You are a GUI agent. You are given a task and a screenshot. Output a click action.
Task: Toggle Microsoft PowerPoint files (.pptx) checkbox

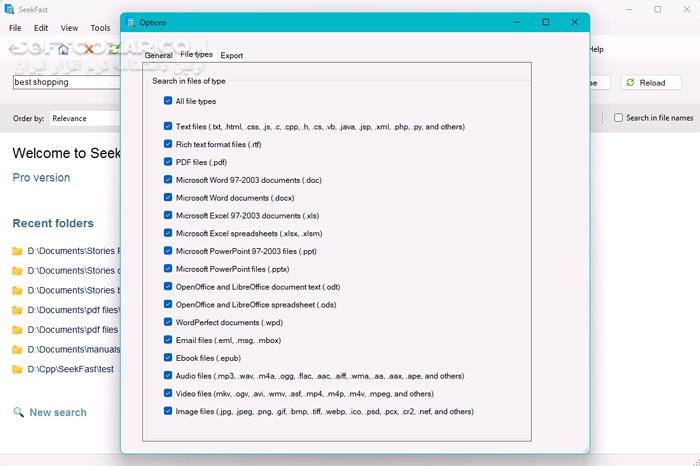[168, 268]
